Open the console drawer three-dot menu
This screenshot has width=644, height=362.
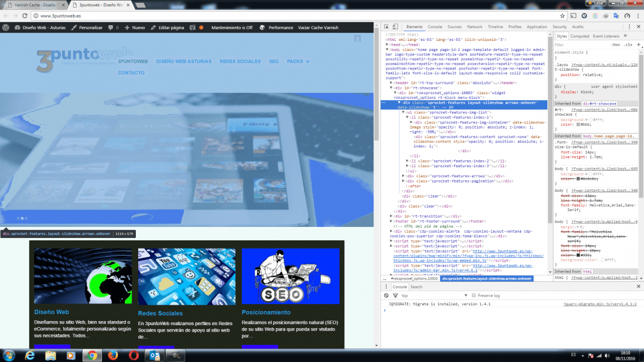tap(386, 287)
